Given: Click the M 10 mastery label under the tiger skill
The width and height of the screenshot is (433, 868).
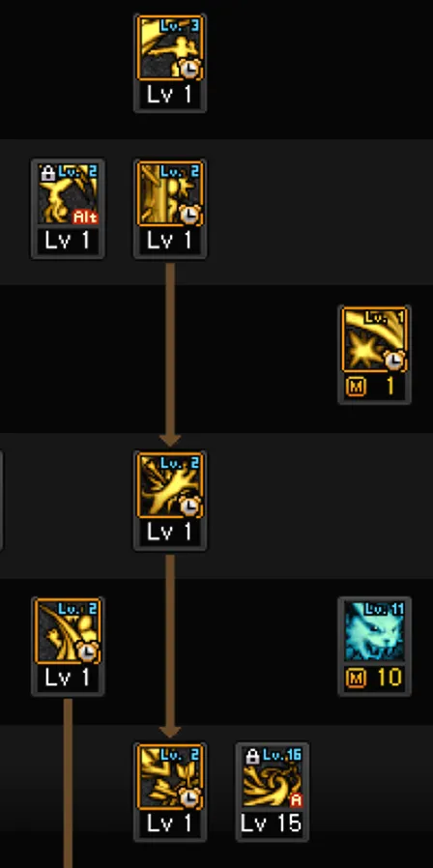Looking at the screenshot, I should pos(374,678).
